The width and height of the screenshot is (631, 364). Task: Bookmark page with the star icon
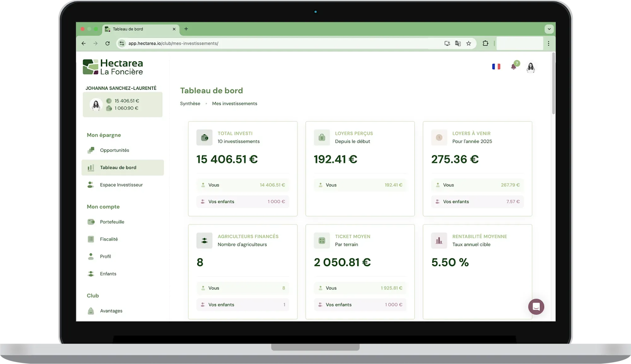(469, 43)
